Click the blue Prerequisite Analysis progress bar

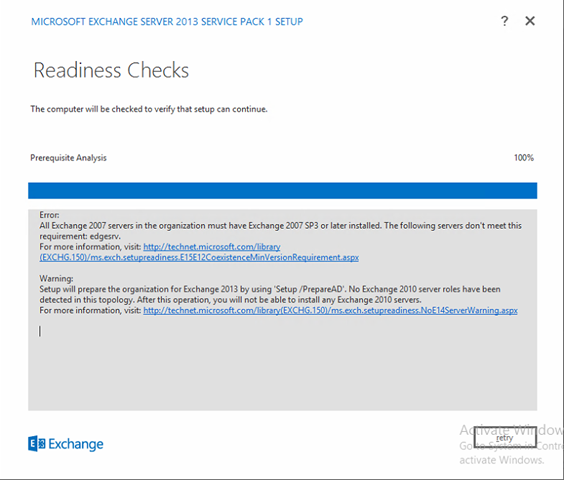point(282,190)
